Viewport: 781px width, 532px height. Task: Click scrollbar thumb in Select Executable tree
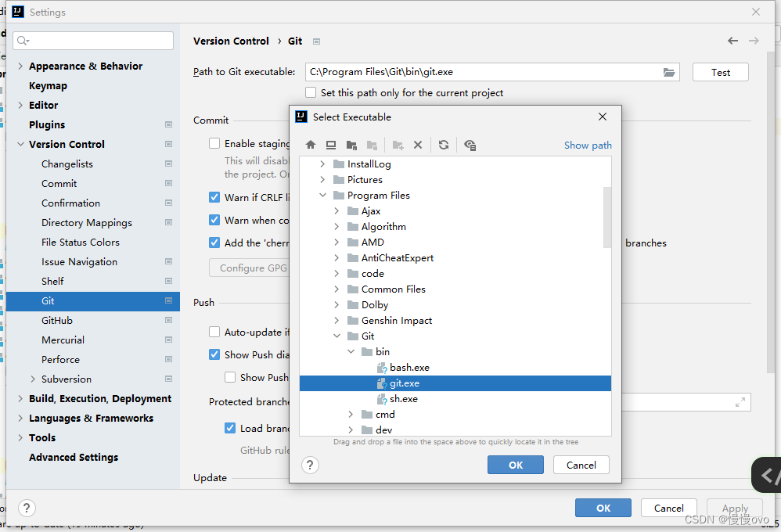pyautogui.click(x=607, y=217)
